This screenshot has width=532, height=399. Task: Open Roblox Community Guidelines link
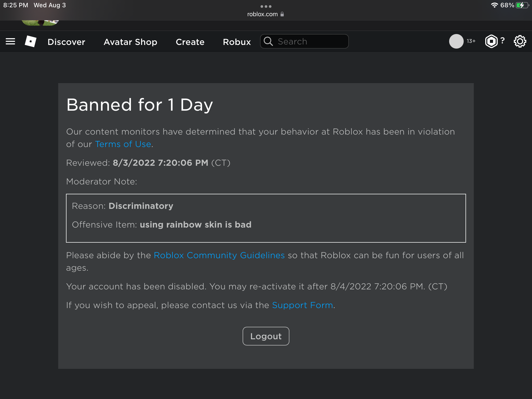[219, 255]
